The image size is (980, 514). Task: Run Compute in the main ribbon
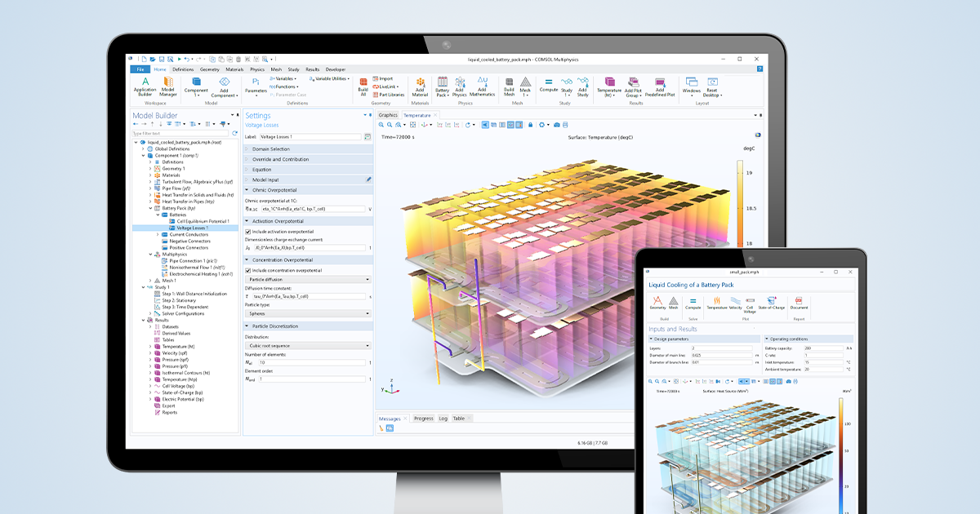(x=548, y=85)
